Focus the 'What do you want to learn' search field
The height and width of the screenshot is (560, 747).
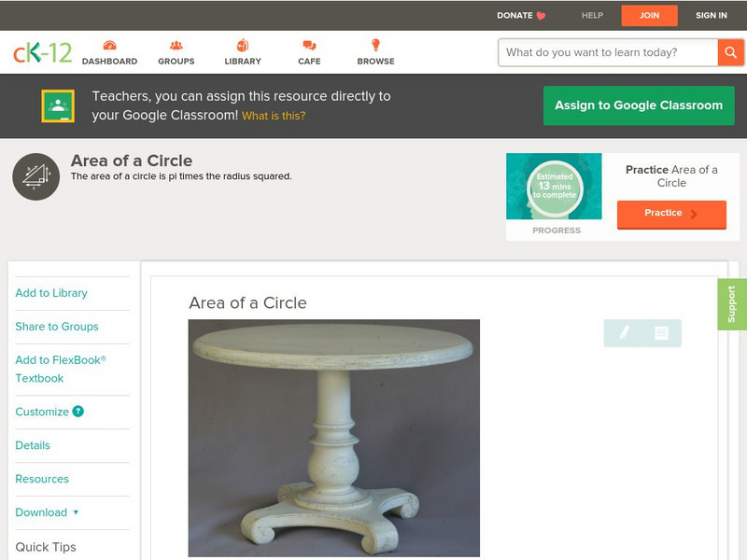pyautogui.click(x=608, y=52)
